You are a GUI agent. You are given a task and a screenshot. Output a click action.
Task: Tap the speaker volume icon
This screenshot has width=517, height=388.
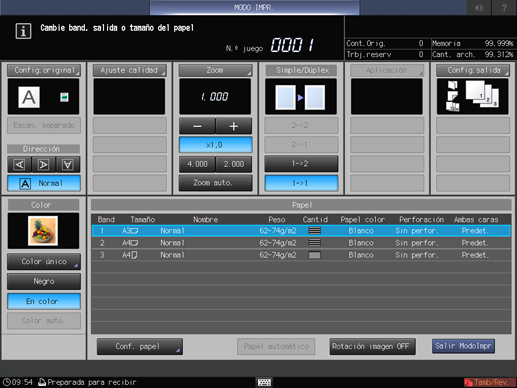[x=479, y=7]
